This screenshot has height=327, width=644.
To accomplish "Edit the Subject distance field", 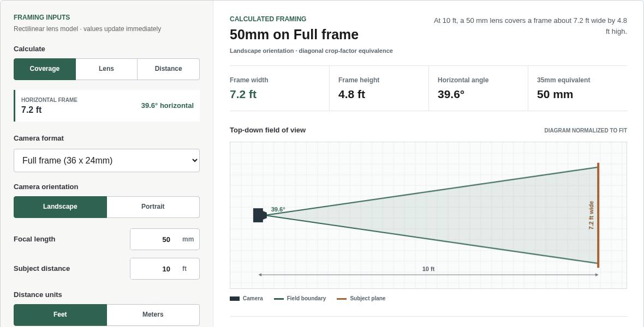I will [x=165, y=269].
